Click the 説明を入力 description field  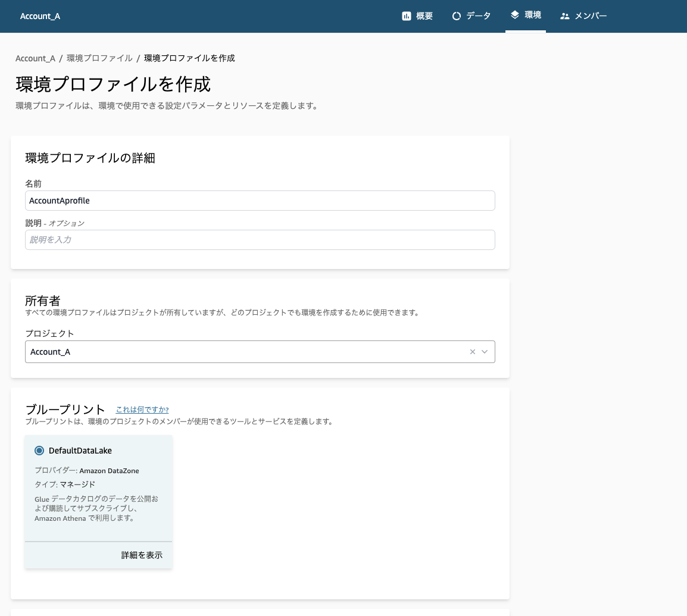point(260,239)
